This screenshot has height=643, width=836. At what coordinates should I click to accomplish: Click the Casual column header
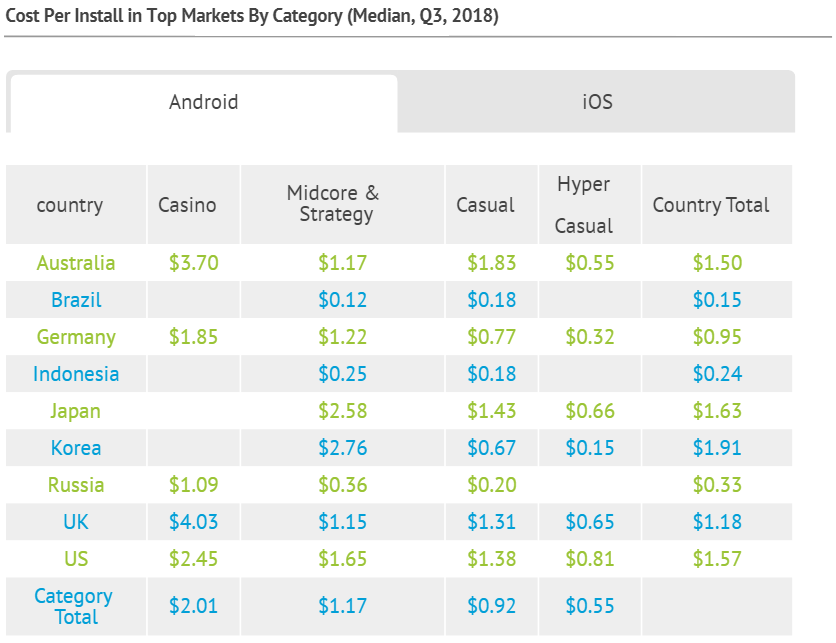click(x=485, y=205)
